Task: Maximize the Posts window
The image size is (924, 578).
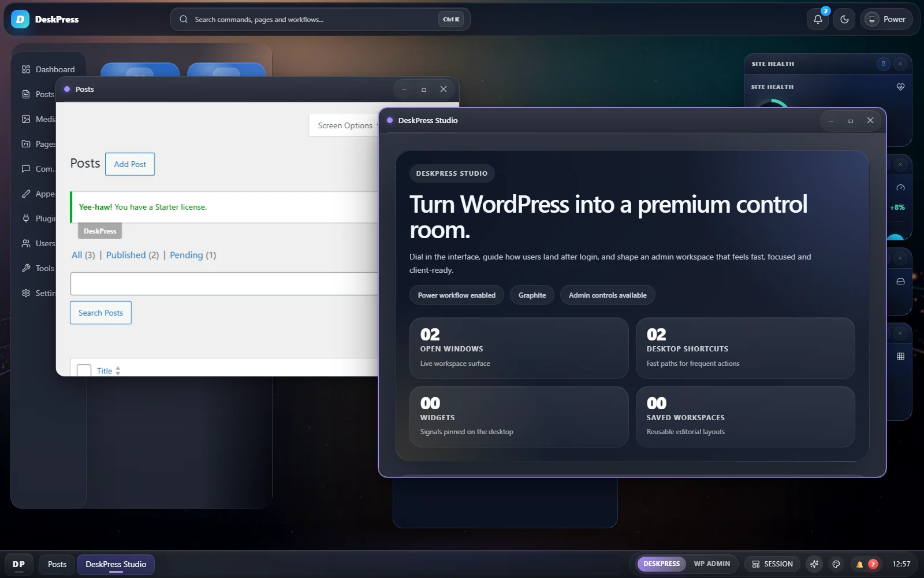Action: pos(424,90)
